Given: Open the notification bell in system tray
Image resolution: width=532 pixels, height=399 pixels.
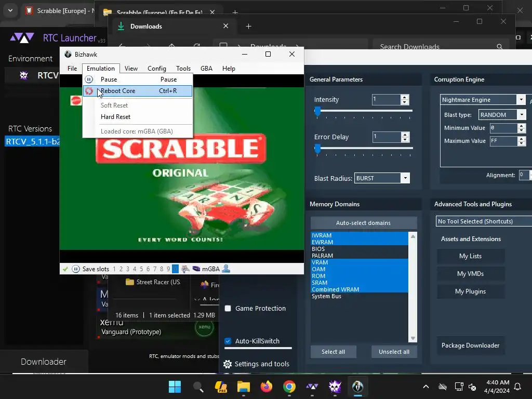Looking at the screenshot, I should (x=518, y=387).
